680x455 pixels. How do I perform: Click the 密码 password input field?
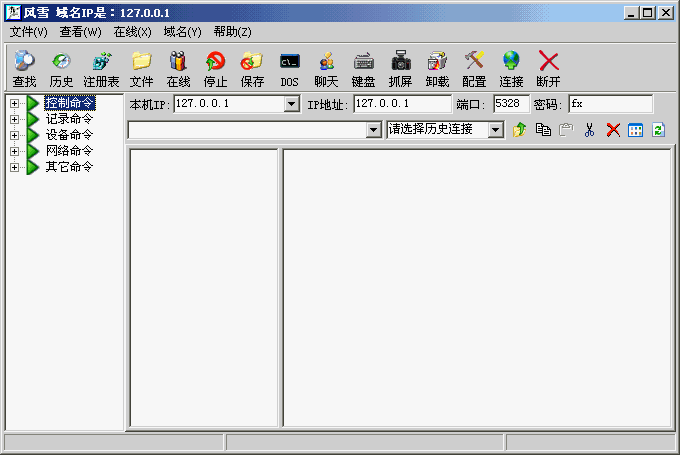[610, 104]
